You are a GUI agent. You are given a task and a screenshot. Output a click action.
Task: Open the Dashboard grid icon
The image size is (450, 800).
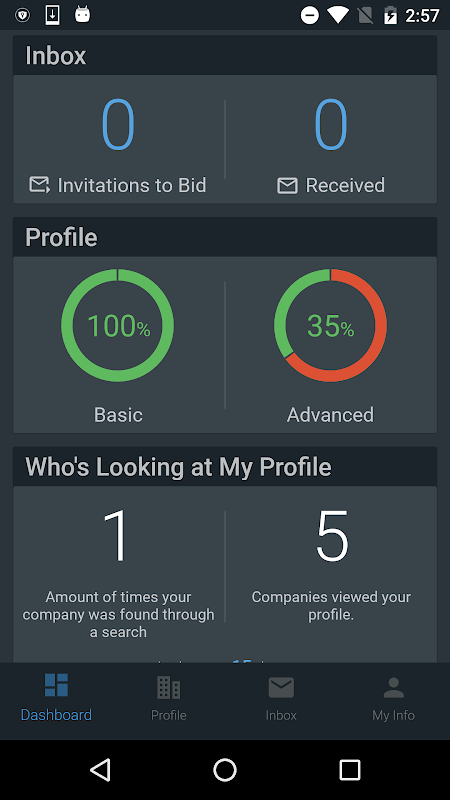tap(56, 685)
